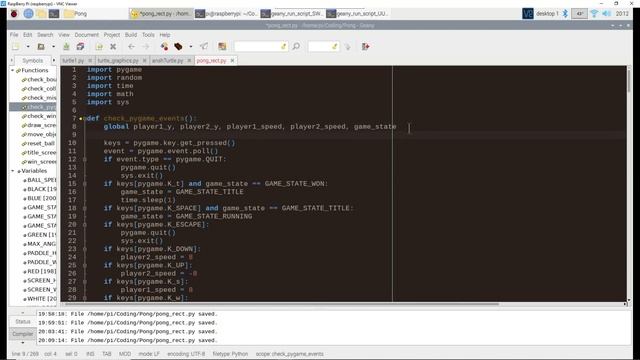Click sidebar tab scroll-right arrow
The height and width of the screenshot is (360, 640).
pos(53,60)
